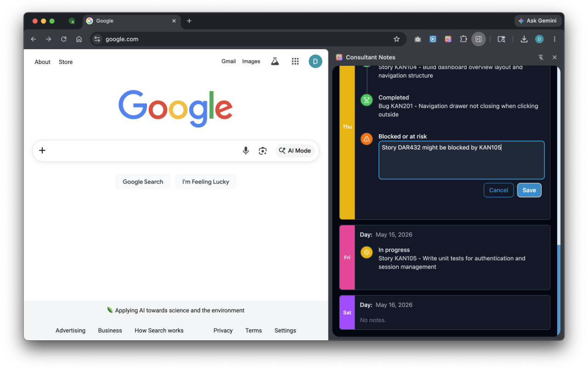Viewport: 588px width, 368px height.
Task: Unpin the Consultant Notes side panel
Action: [x=541, y=57]
